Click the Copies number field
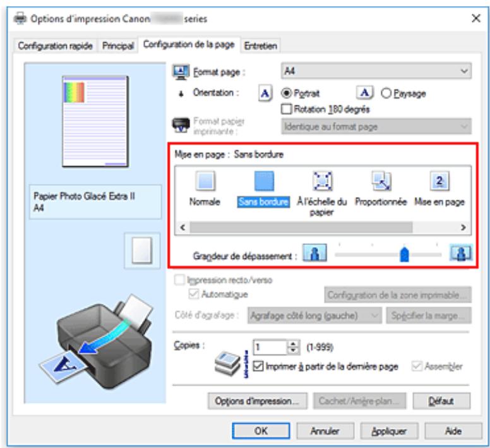 270,348
